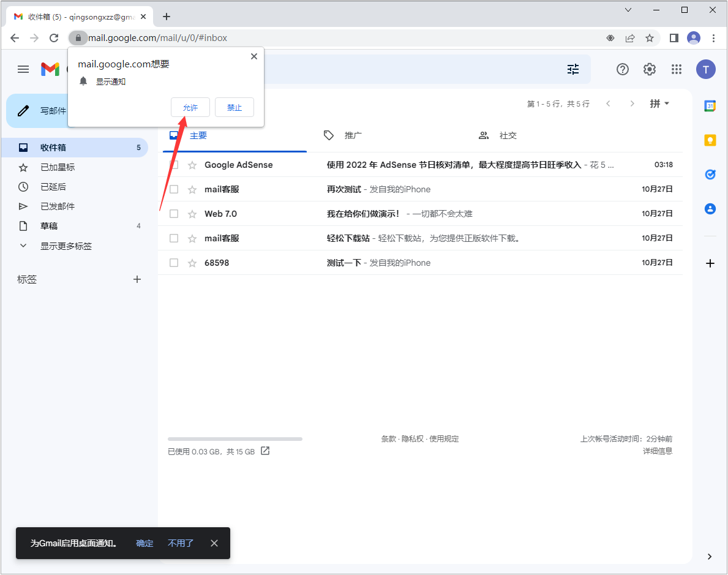Go back in the browser
This screenshot has height=575, width=728.
(x=15, y=38)
